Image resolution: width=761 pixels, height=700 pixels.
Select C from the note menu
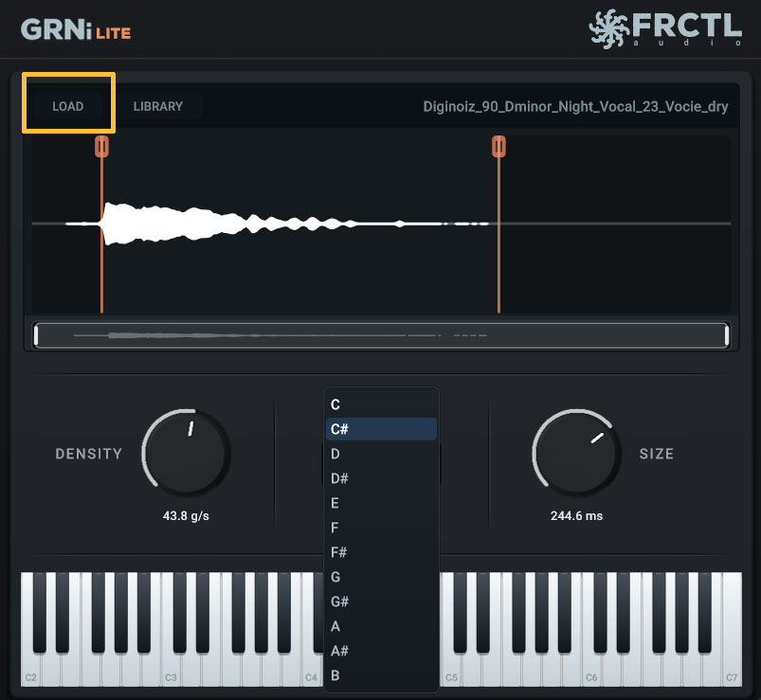click(x=381, y=404)
